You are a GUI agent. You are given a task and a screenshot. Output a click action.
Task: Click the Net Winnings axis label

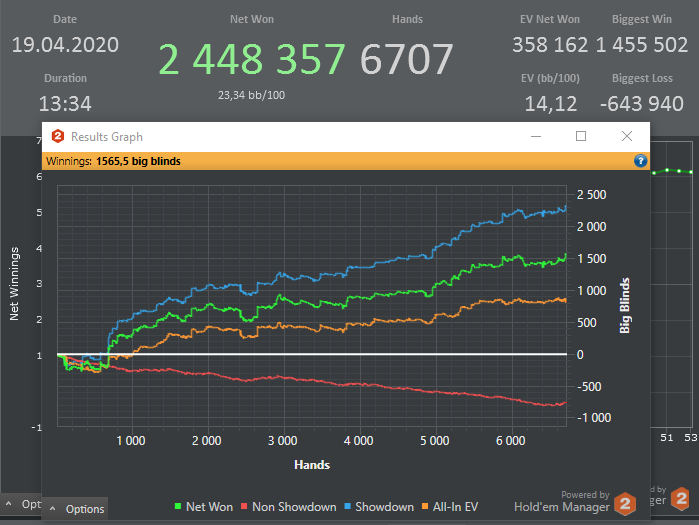pyautogui.click(x=14, y=284)
